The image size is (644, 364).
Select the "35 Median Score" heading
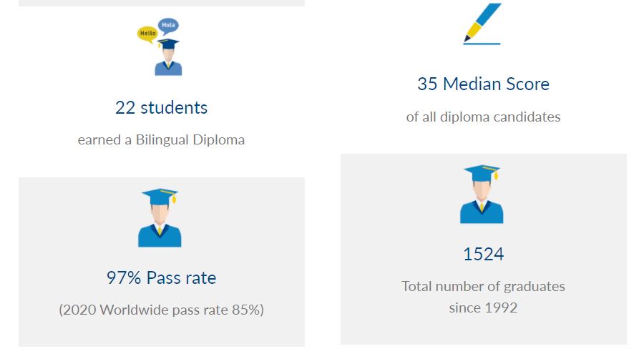483,84
